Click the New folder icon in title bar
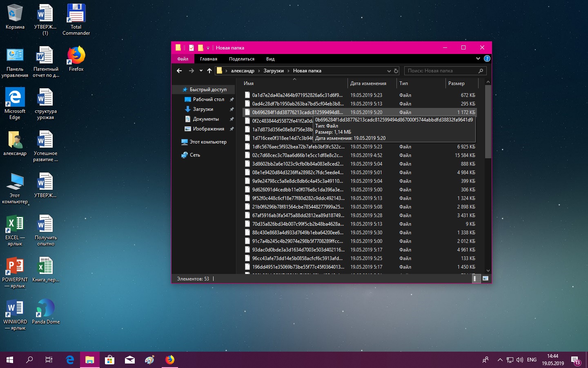Viewport: 588px width, 368px height. [200, 48]
